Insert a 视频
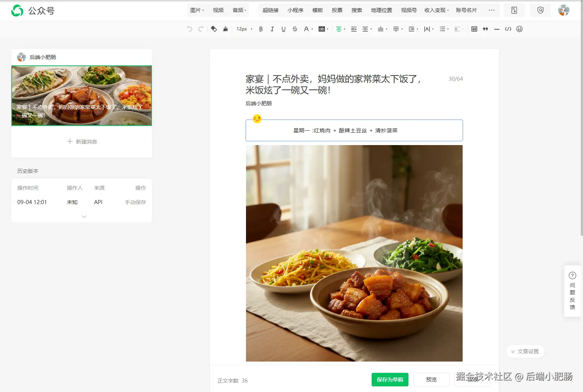Image resolution: width=583 pixels, height=392 pixels. point(218,10)
